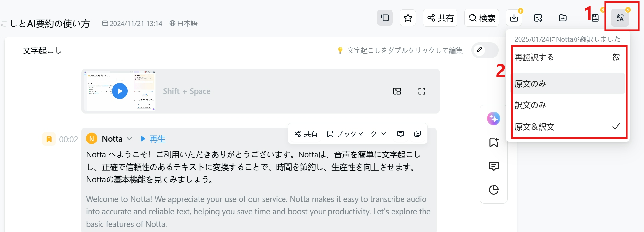The height and width of the screenshot is (232, 644).
Task: Star this recording as favorite
Action: click(x=408, y=18)
